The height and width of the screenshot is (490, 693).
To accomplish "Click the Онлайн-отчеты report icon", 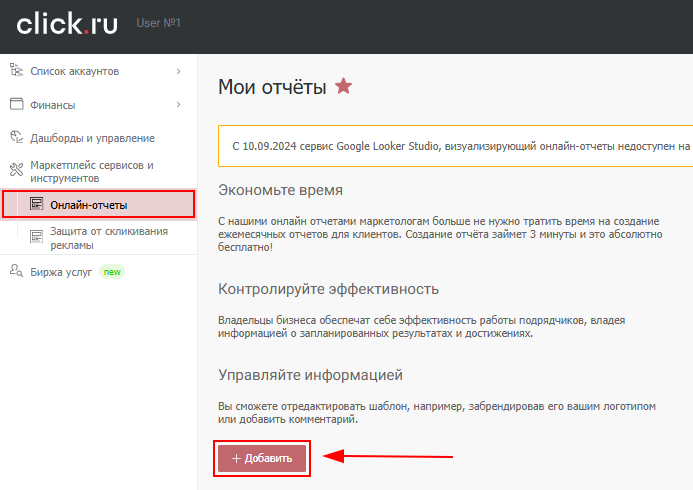I will pos(37,205).
